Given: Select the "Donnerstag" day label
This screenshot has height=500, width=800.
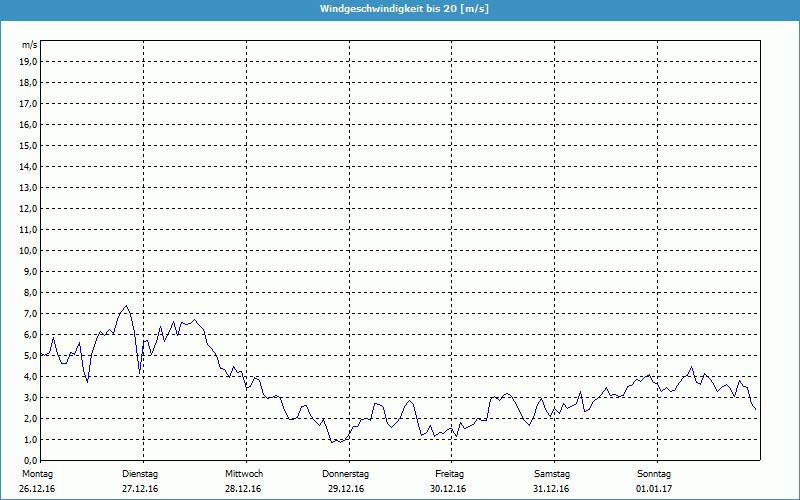Looking at the screenshot, I should tap(346, 473).
